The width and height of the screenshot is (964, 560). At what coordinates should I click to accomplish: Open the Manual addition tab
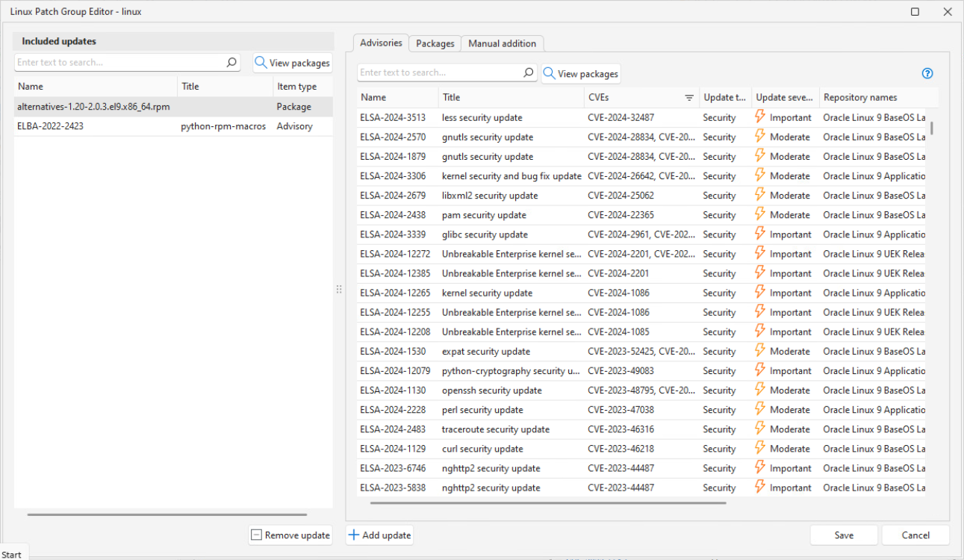point(502,43)
